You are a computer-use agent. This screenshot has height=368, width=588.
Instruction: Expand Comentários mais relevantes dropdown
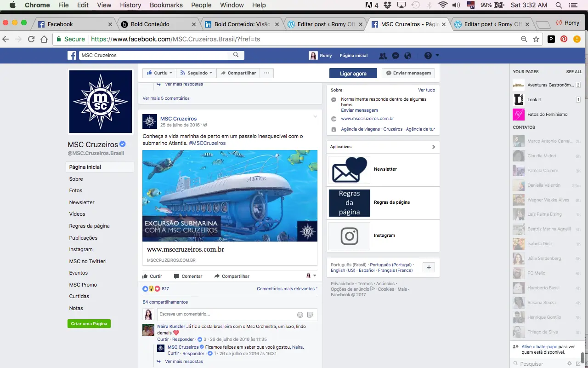pyautogui.click(x=287, y=289)
